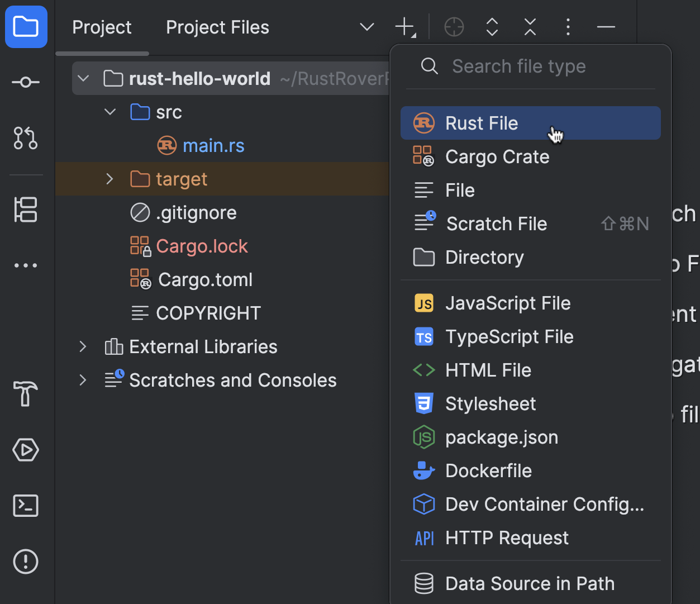Viewport: 700px width, 604px height.
Task: Open the Services tool window icon
Action: pyautogui.click(x=26, y=450)
